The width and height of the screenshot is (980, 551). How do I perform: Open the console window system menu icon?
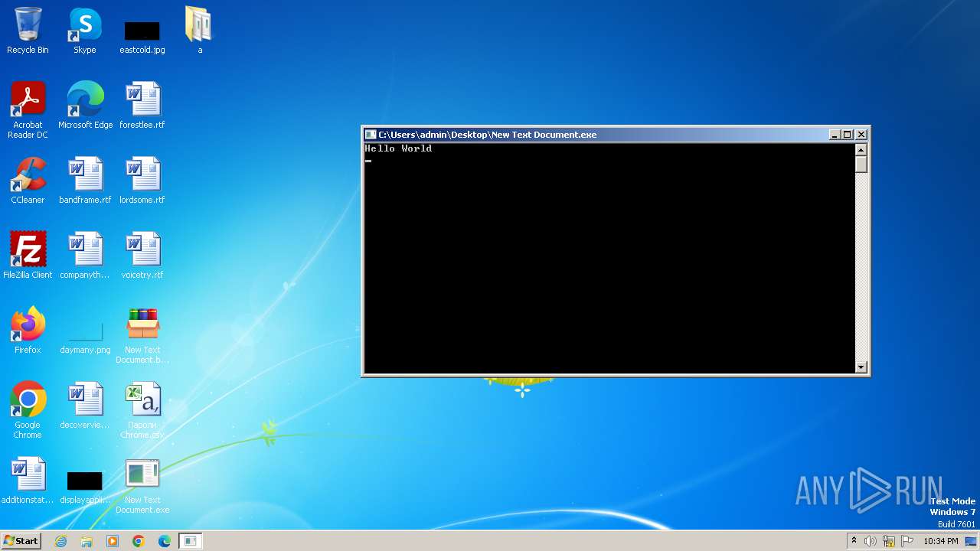pyautogui.click(x=371, y=135)
